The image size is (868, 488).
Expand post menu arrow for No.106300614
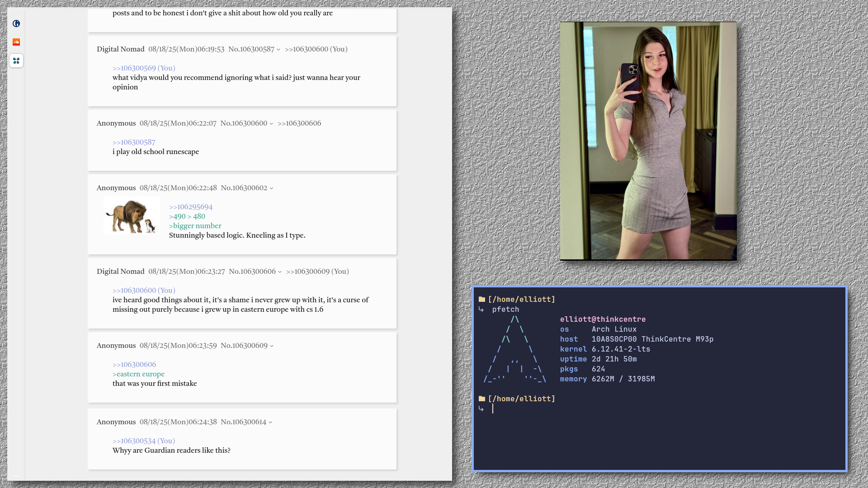(270, 422)
